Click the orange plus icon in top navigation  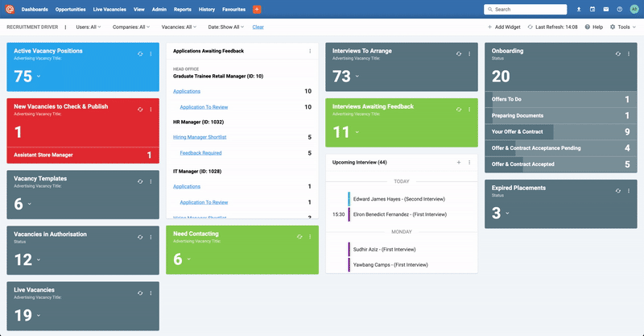tap(257, 9)
